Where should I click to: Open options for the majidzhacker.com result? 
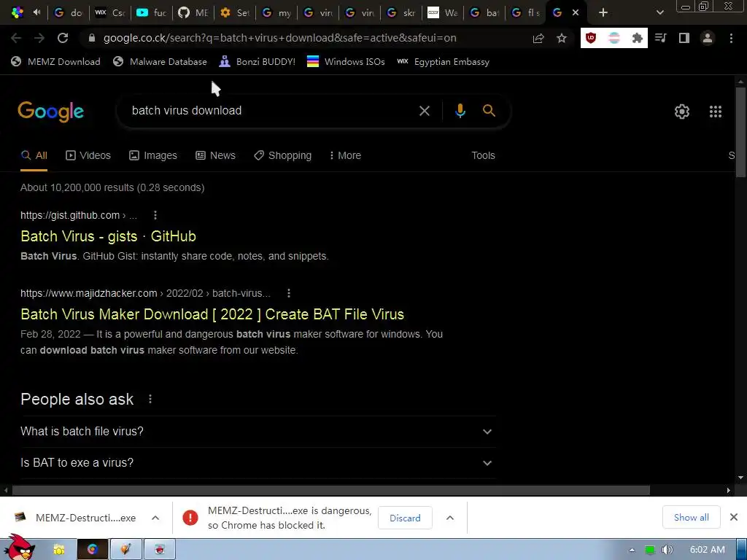[289, 293]
